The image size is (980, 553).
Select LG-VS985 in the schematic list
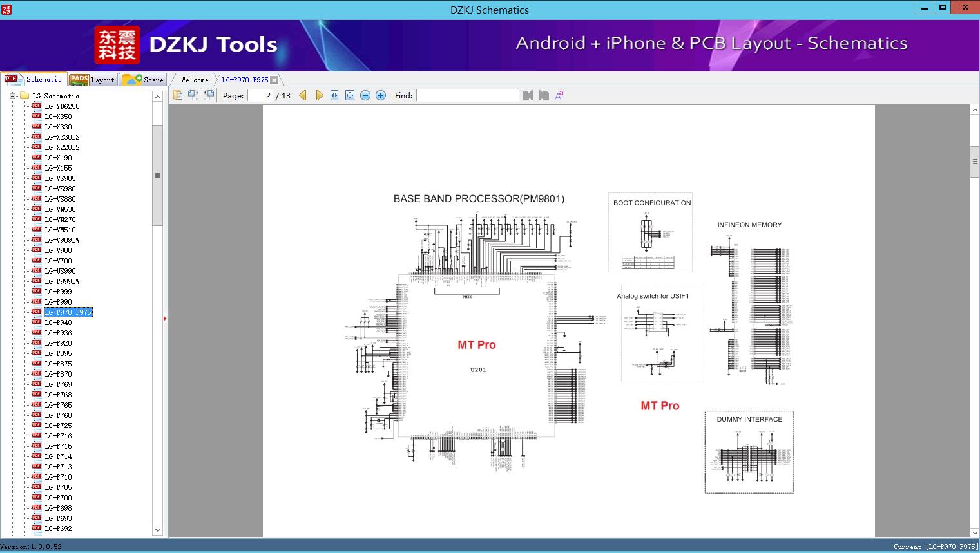[60, 178]
